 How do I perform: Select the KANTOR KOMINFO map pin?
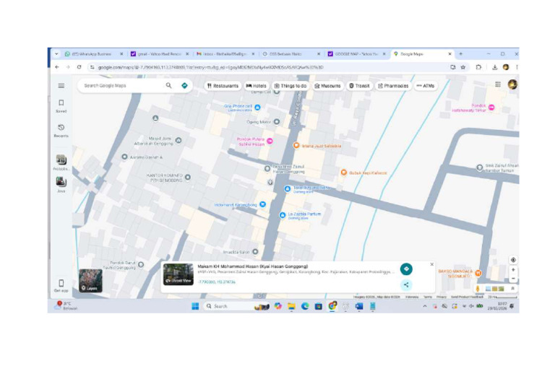point(188,177)
